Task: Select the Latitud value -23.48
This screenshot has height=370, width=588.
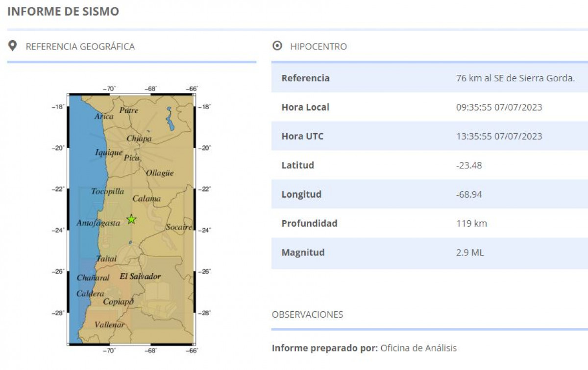Action: tap(469, 165)
